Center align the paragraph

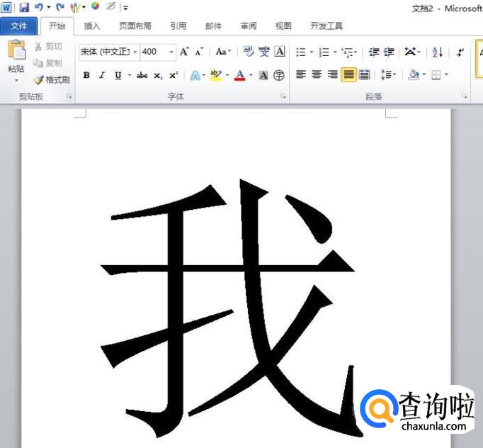click(317, 74)
